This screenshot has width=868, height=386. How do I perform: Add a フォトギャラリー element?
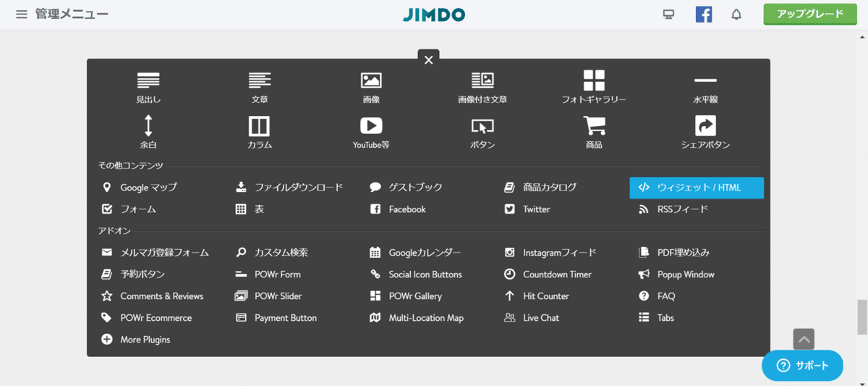tap(594, 88)
